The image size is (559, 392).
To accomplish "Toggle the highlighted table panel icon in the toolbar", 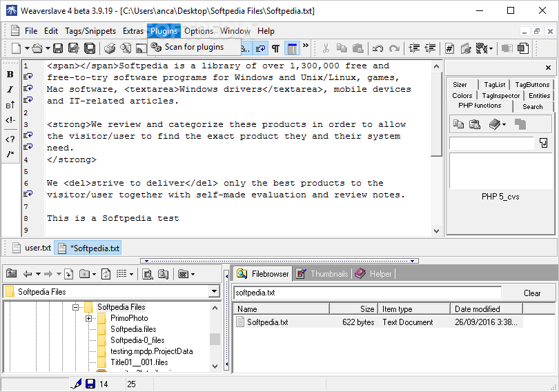I will [292, 48].
